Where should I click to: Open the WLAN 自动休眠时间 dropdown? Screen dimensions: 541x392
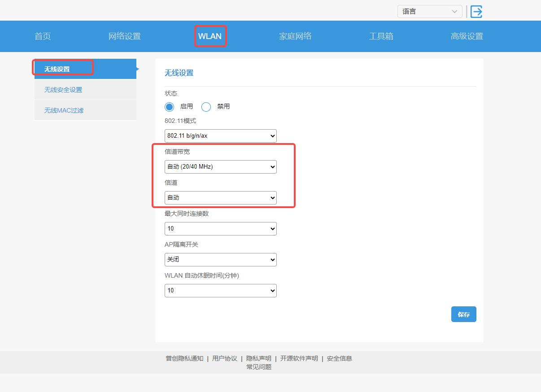tap(220, 291)
